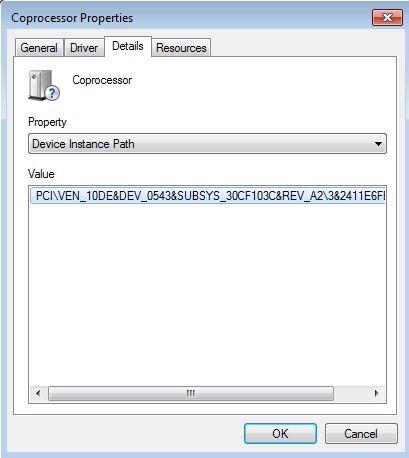Click the horizontal scrollbar thumb

coord(191,393)
